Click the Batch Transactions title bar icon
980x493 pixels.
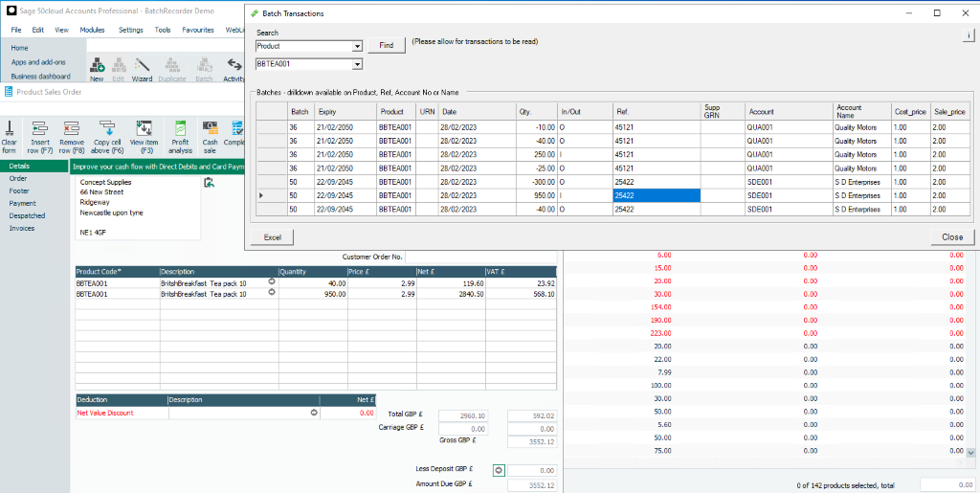(254, 13)
